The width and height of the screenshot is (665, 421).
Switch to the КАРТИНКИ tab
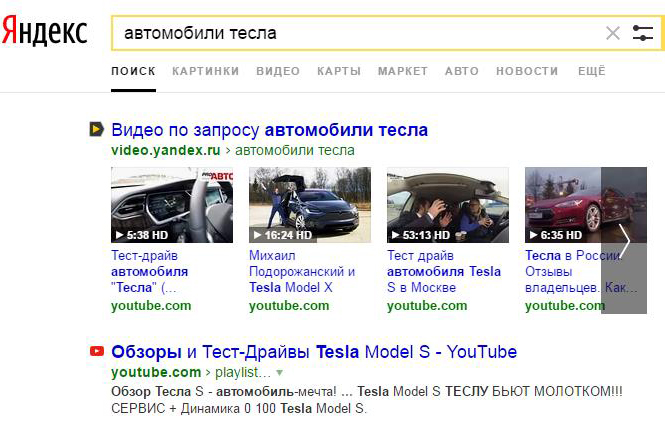206,71
